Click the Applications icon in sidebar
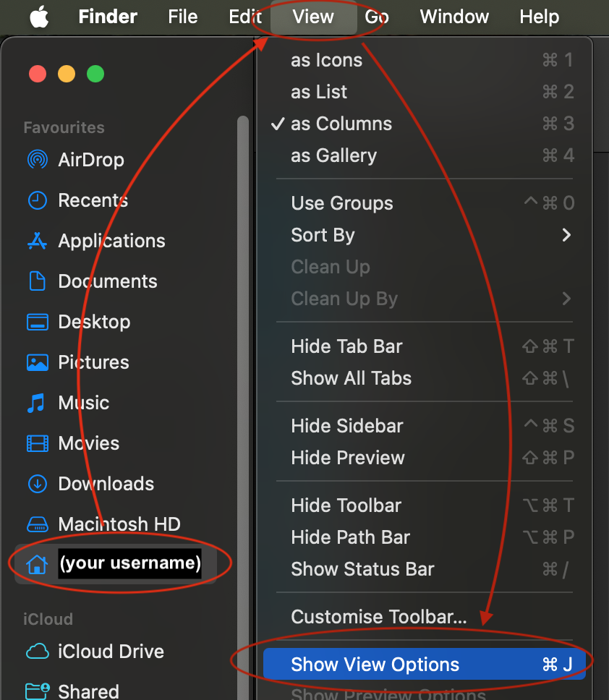 [x=38, y=241]
